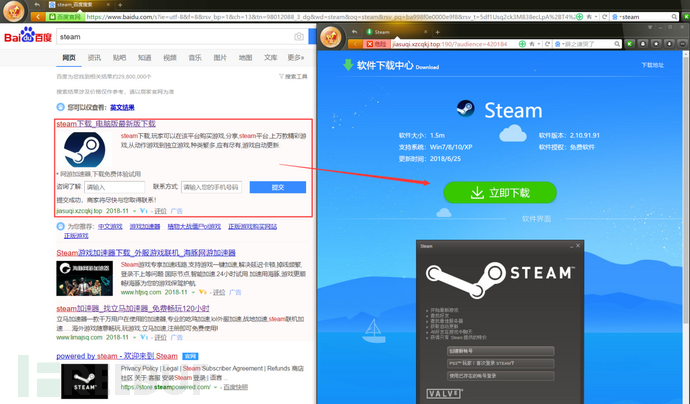
Task: Open the black STEAM logo thumbnail at bottom
Action: coord(84,381)
